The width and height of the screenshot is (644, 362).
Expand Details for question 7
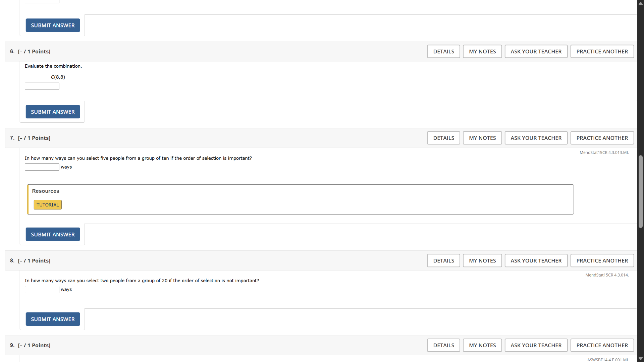point(443,138)
